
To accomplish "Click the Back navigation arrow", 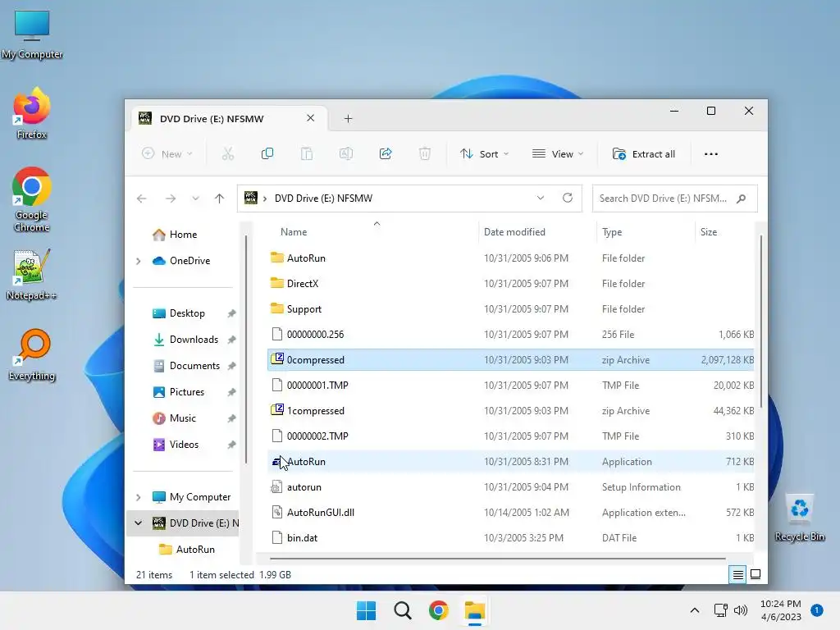I will 141,199.
